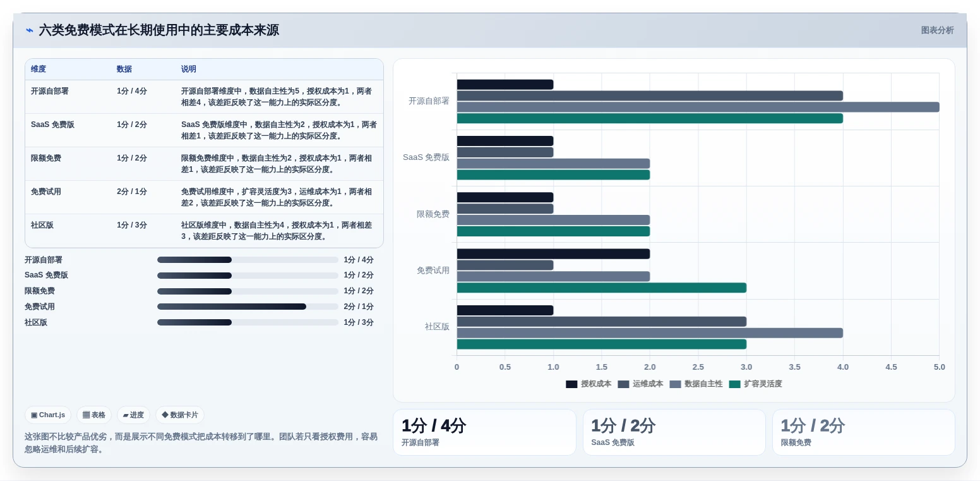Select the 开源自部署 table row name

pyautogui.click(x=50, y=91)
